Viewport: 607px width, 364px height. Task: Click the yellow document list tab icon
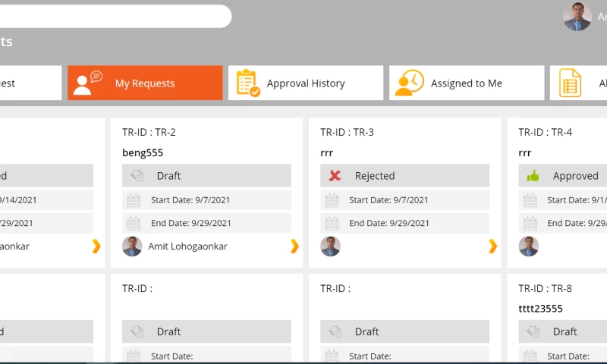click(570, 83)
